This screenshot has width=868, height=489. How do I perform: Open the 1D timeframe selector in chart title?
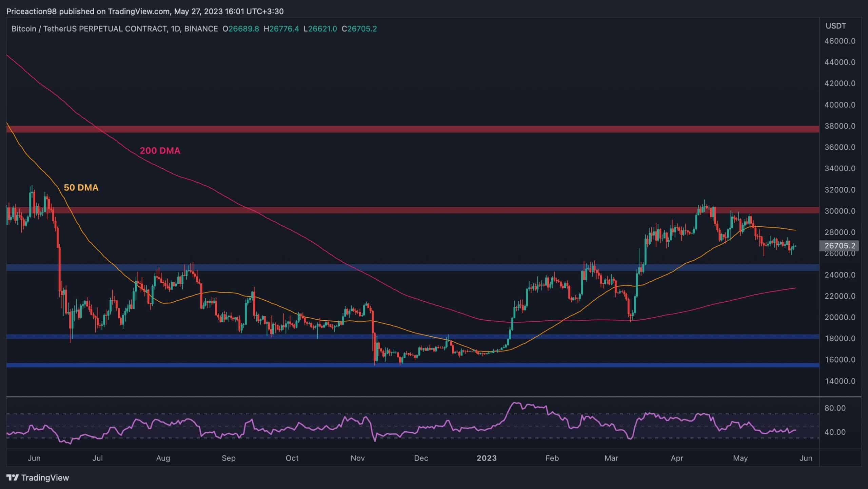176,29
